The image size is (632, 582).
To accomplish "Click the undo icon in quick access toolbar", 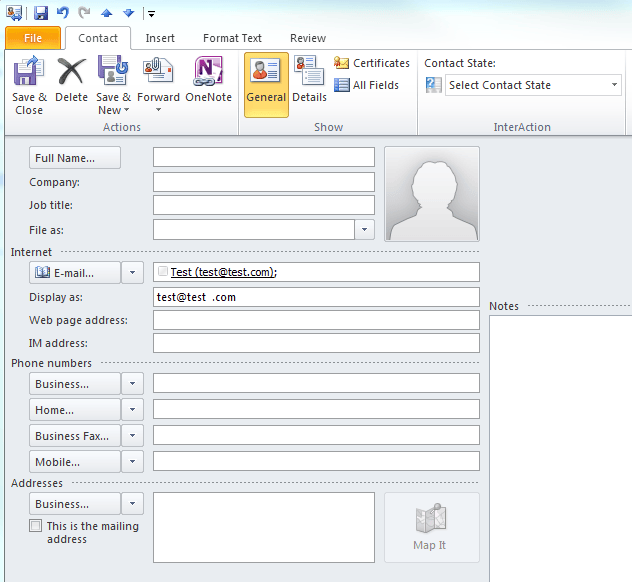I will pyautogui.click(x=62, y=13).
